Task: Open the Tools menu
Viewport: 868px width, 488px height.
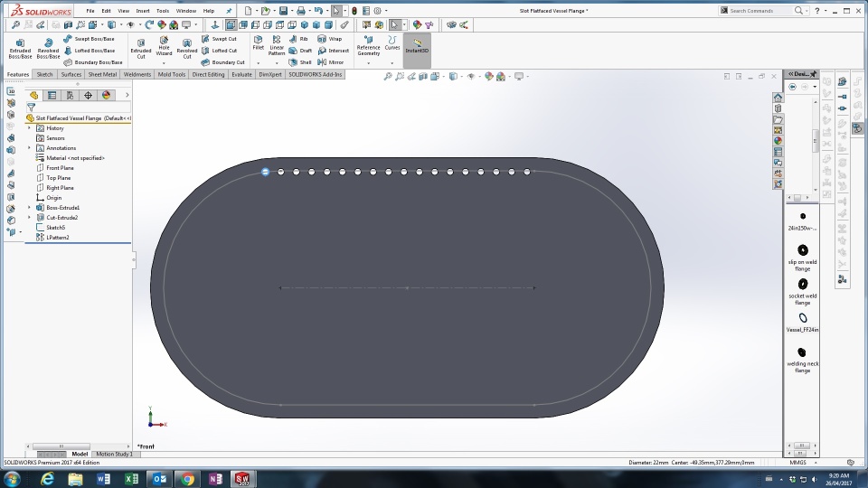Action: pos(163,11)
